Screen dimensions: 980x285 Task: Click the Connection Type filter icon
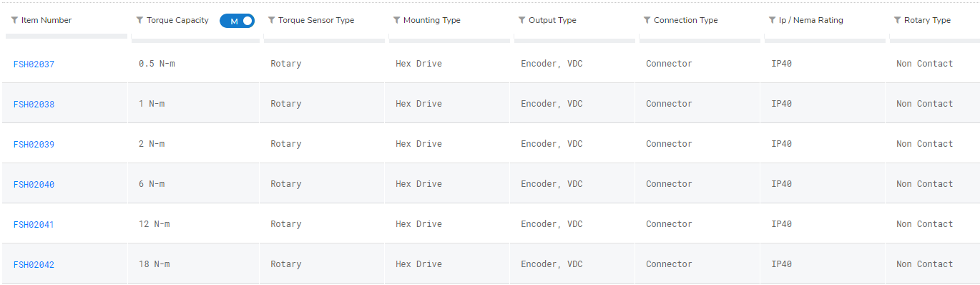click(647, 20)
